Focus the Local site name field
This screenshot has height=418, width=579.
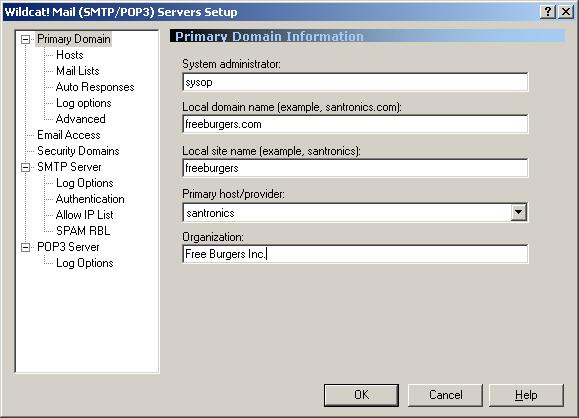pos(355,168)
